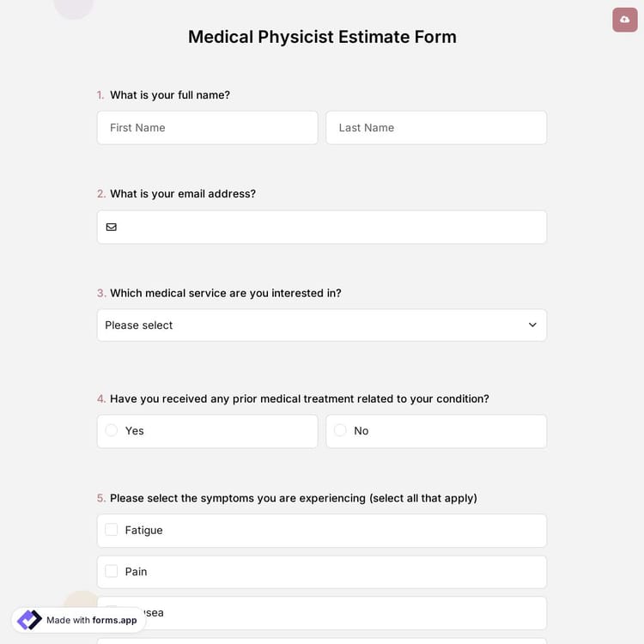This screenshot has height=644, width=644.
Task: Click the "Medical Physicist Estimate Form" heading
Action: 322,37
